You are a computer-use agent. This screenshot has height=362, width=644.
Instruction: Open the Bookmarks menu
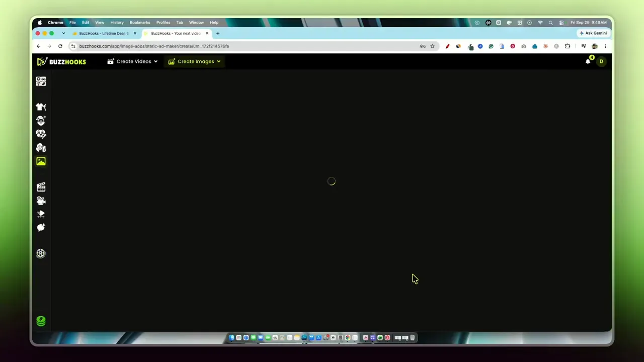(140, 23)
